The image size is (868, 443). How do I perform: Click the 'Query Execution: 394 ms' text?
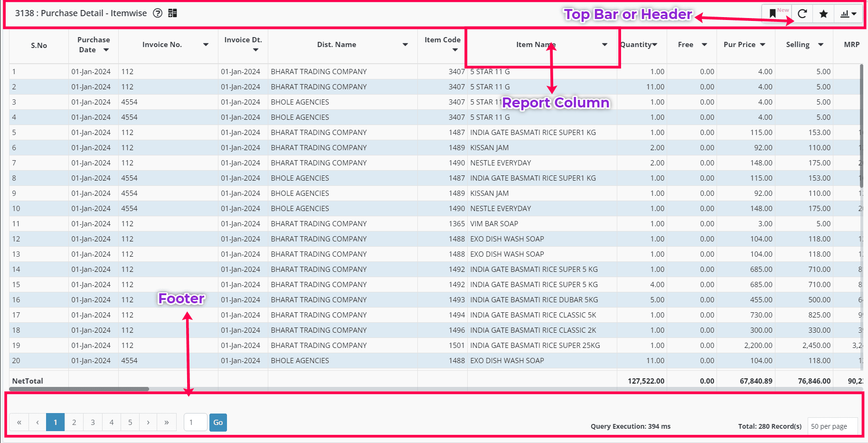tap(631, 426)
